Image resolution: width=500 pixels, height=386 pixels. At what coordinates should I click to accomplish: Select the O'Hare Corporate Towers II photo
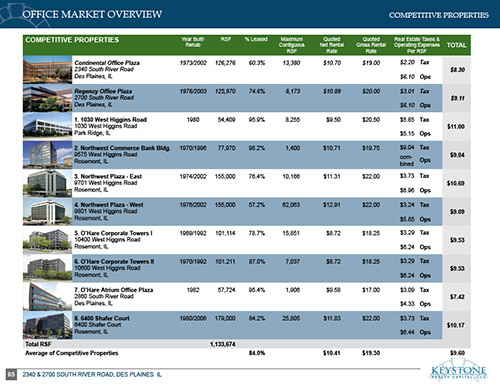coord(47,268)
